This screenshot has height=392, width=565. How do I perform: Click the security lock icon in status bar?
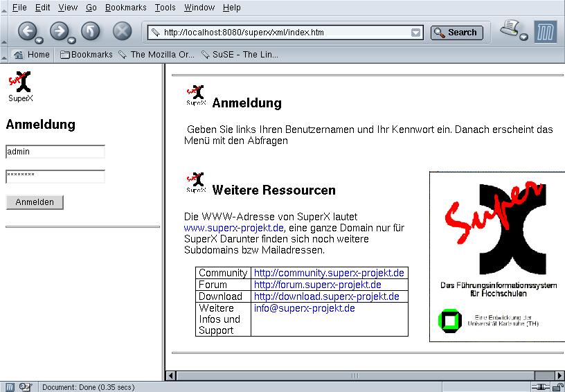tap(557, 387)
